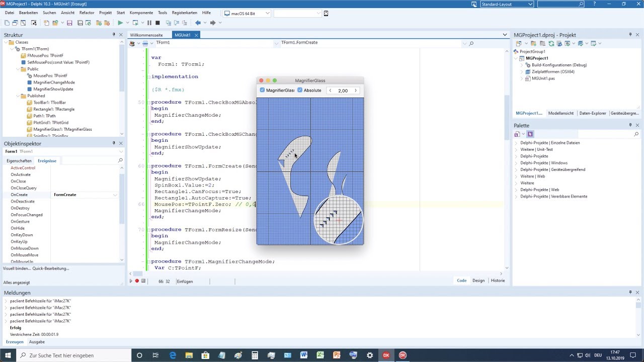644x362 pixels.
Task: Collapse the Published tree node
Action: tap(18, 96)
